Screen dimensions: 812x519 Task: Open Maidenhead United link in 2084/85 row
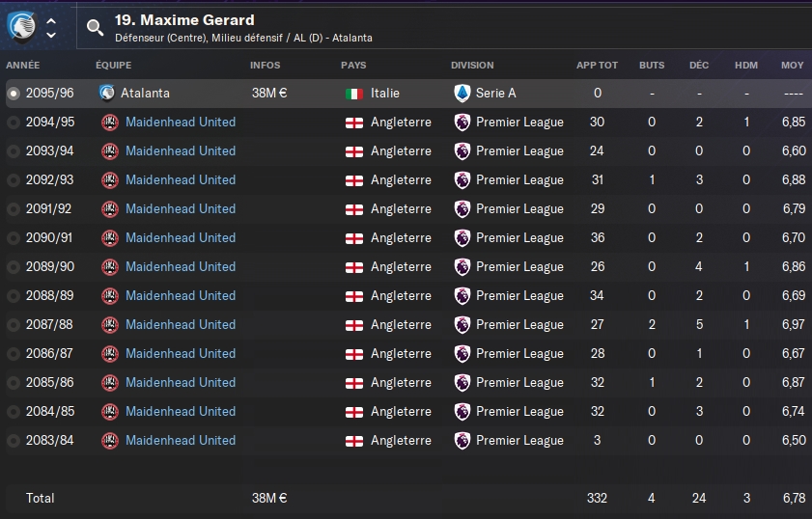point(181,411)
